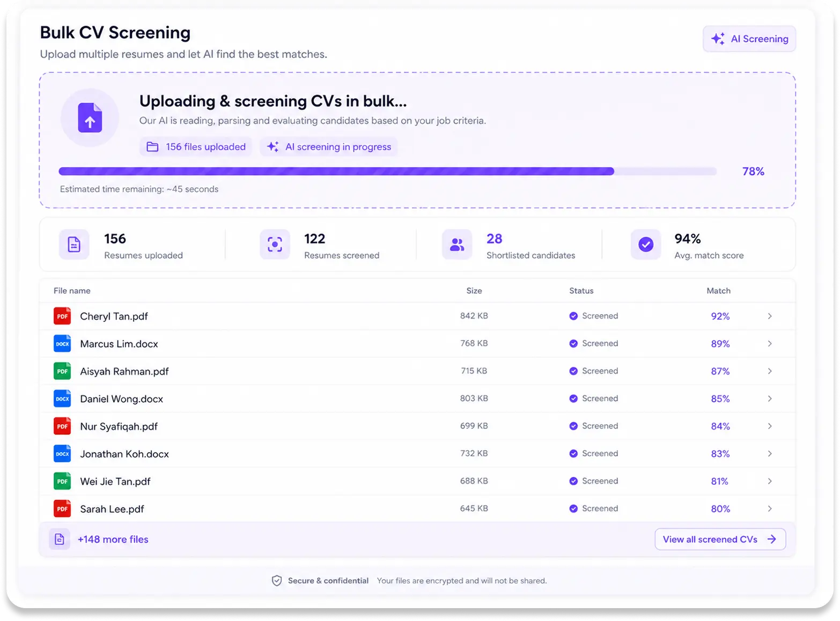Expand the Daniel Wong.docx row chevron

click(770, 398)
